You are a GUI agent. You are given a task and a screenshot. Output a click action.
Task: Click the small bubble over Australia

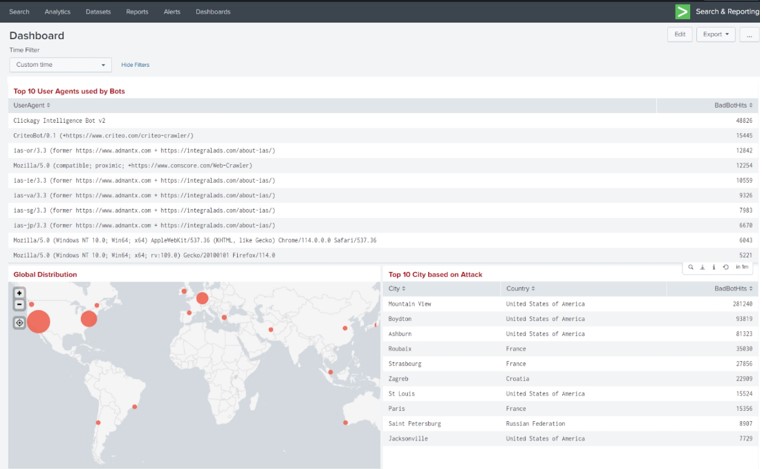pos(346,422)
